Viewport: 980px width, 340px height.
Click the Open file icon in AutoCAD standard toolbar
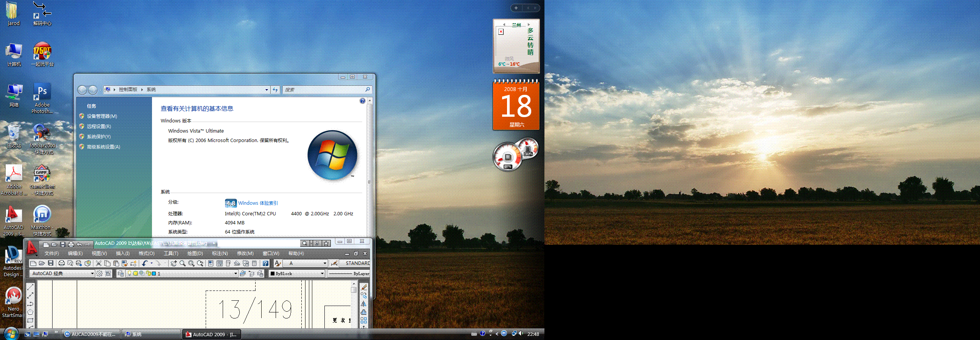coord(42,263)
